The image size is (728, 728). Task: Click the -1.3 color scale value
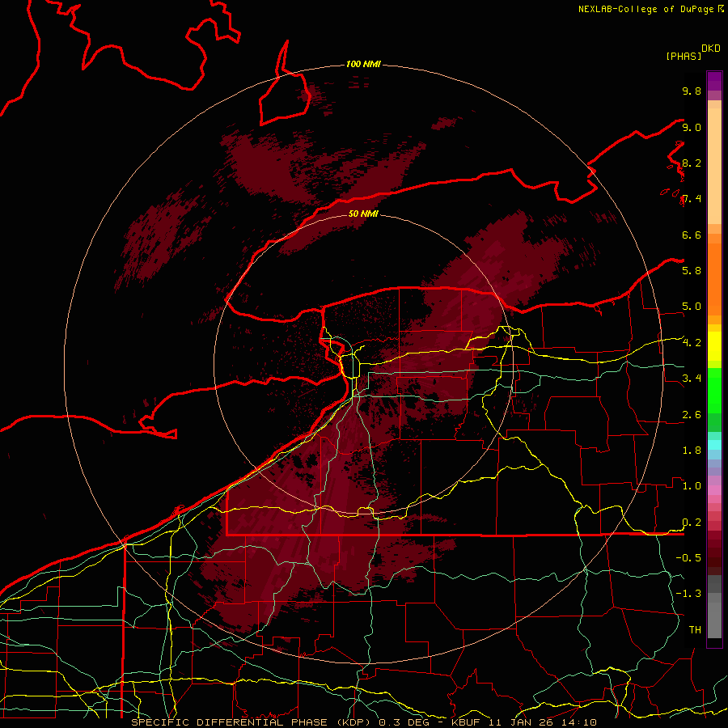tap(688, 594)
